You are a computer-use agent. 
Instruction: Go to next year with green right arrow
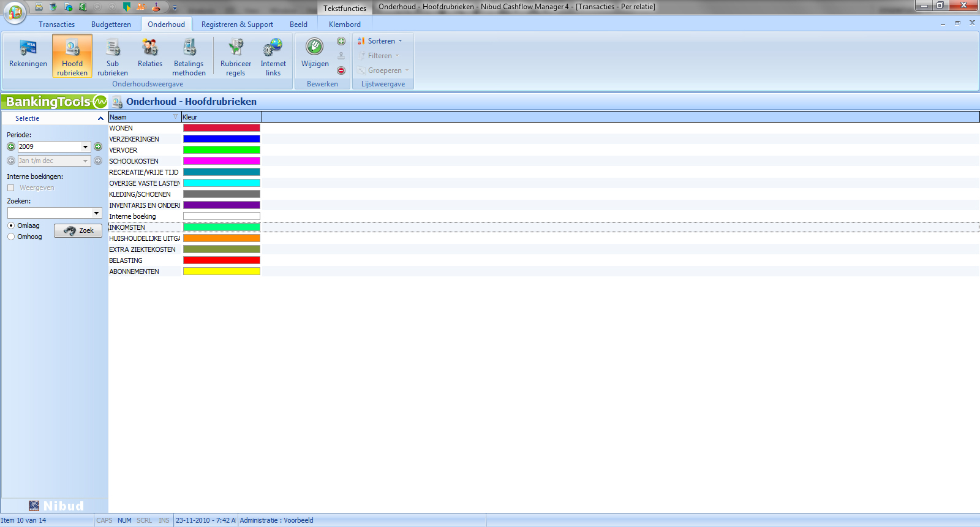(98, 146)
